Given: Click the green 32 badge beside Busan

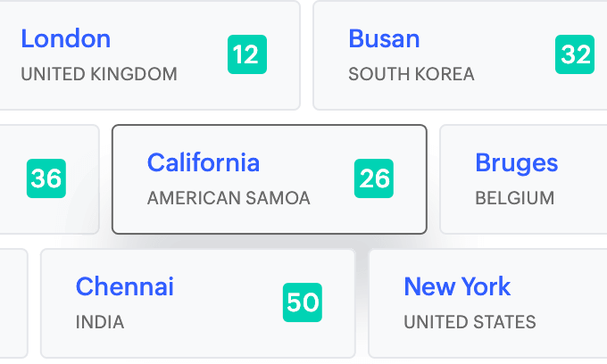Looking at the screenshot, I should click(x=575, y=55).
